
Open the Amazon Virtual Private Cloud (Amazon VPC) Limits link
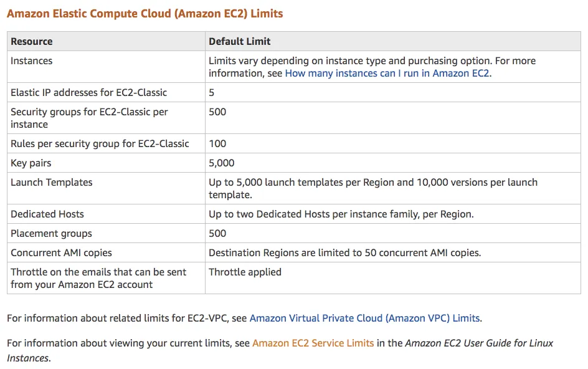tap(365, 318)
